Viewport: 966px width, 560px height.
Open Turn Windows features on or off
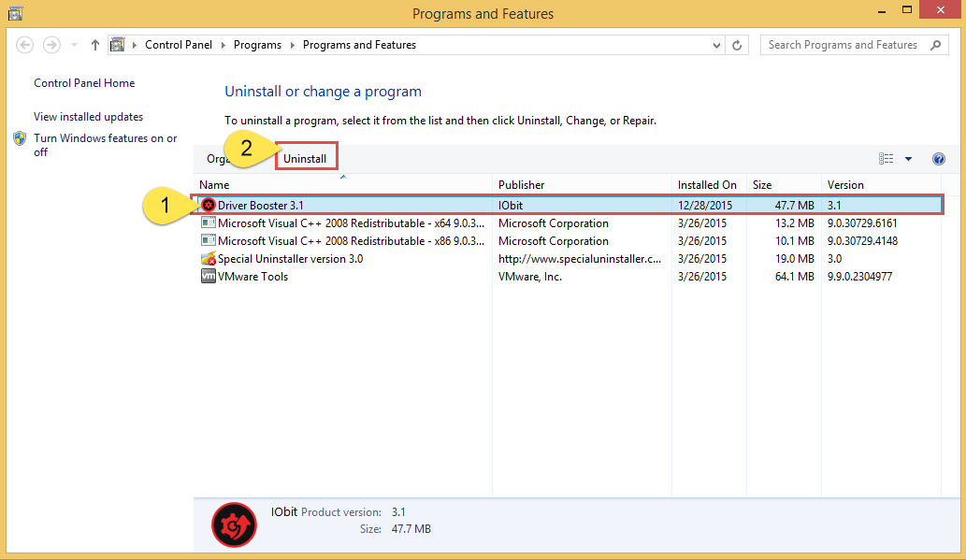[x=106, y=146]
